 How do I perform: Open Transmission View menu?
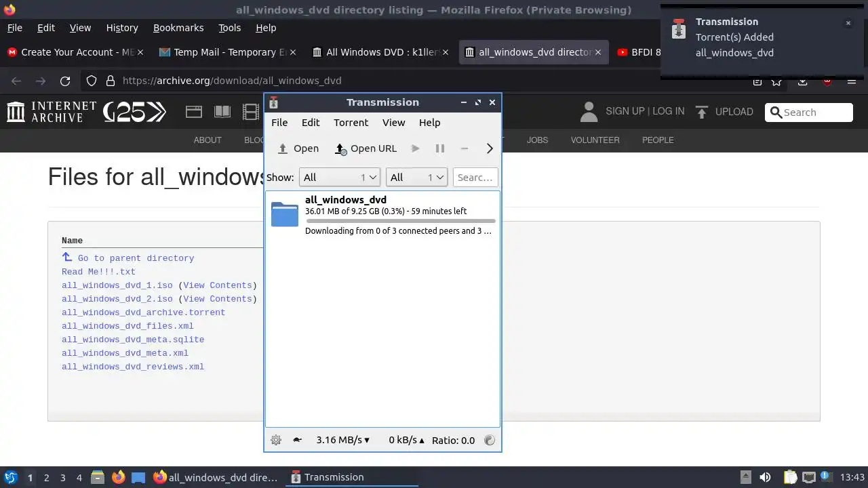click(393, 123)
